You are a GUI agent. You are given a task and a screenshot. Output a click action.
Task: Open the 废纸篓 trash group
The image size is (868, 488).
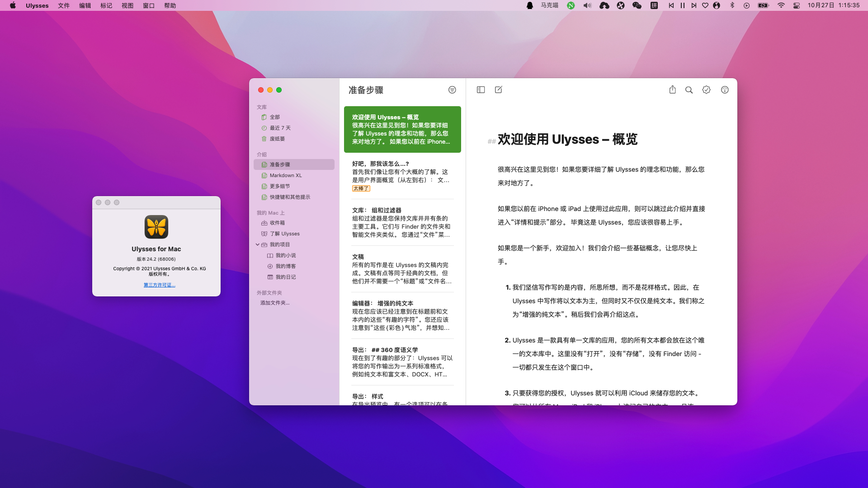point(277,139)
